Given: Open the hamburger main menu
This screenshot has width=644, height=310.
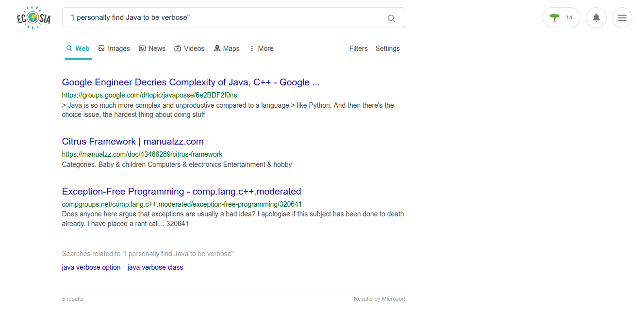Looking at the screenshot, I should point(622,18).
